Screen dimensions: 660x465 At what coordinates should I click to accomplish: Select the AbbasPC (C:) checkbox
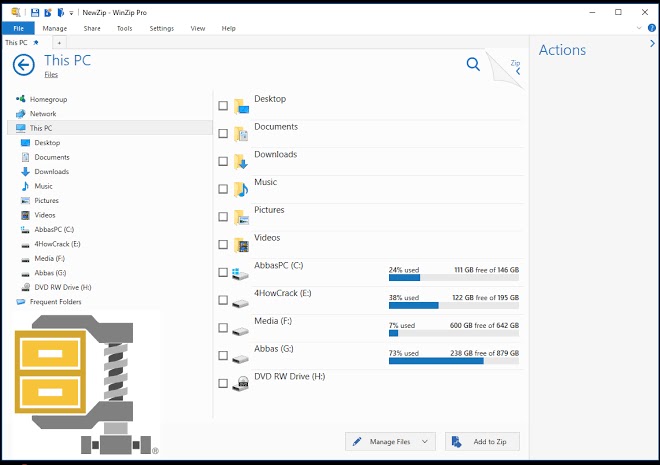(x=223, y=272)
